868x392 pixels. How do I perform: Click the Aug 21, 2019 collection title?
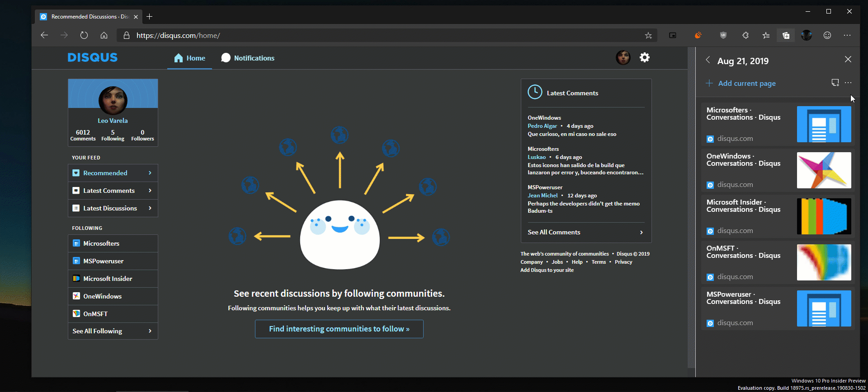coord(743,61)
